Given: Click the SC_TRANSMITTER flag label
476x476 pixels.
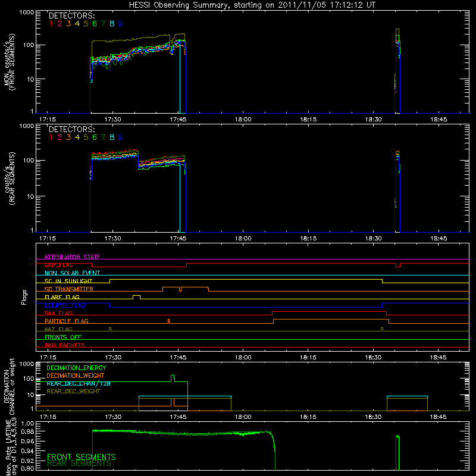Looking at the screenshot, I should [x=69, y=289].
